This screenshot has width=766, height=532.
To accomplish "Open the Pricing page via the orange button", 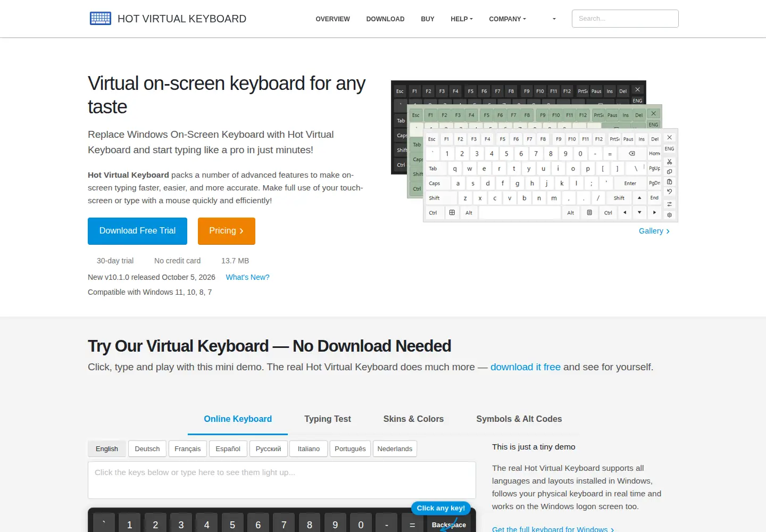I will point(227,231).
